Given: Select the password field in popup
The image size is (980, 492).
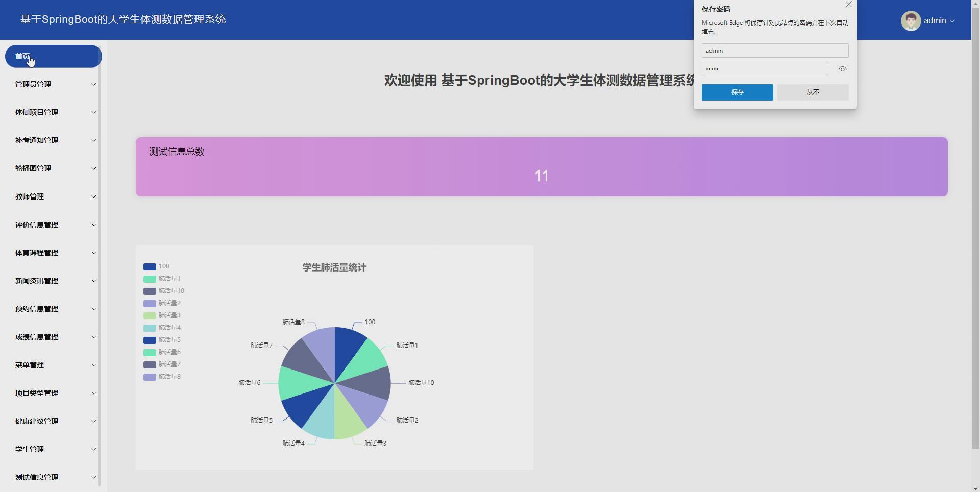Looking at the screenshot, I should point(765,69).
